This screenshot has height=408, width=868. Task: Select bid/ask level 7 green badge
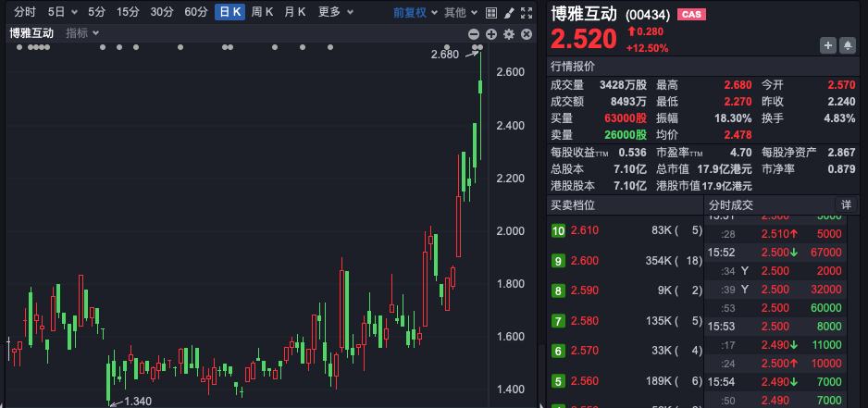tap(559, 320)
